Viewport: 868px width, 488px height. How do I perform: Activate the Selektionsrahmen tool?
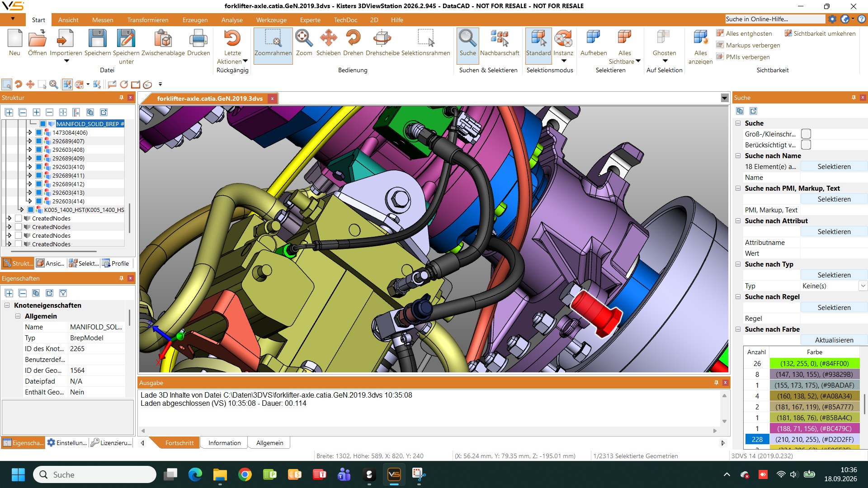click(426, 44)
